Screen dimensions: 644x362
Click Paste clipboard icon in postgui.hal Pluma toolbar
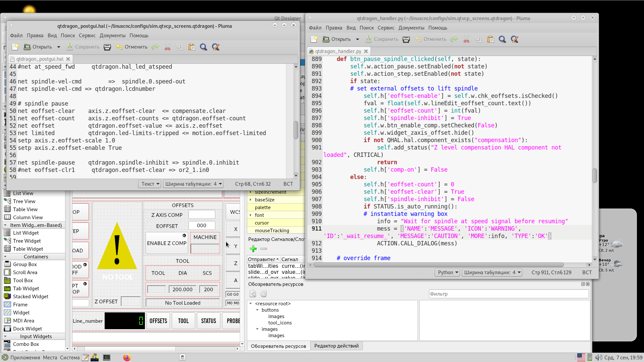pos(192,47)
